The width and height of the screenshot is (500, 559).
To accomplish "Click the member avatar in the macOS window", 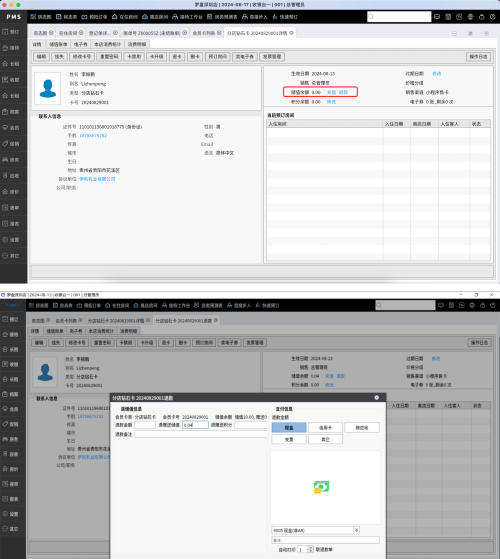I will 48,88.
